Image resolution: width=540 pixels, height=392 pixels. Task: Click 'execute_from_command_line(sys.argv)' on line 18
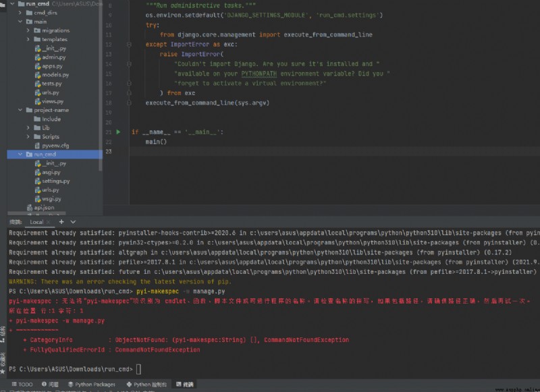click(x=207, y=103)
